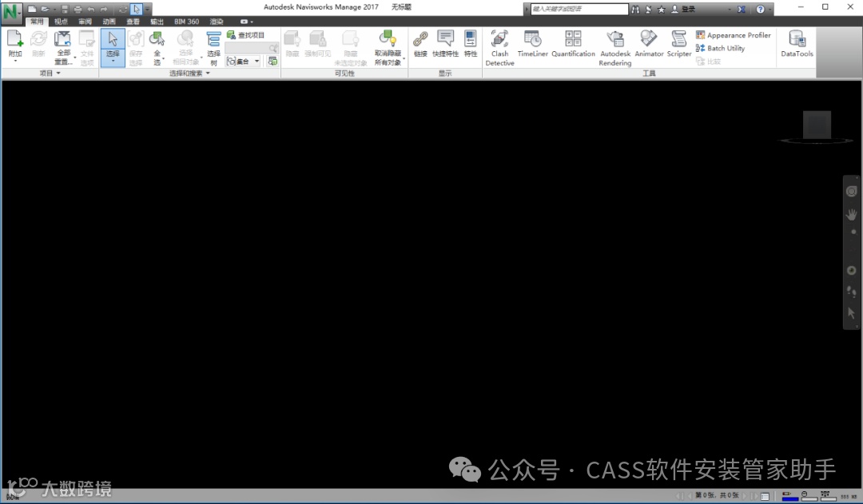Switch to the 查看 (View) ribbon tab
The width and height of the screenshot is (863, 504).
(133, 22)
